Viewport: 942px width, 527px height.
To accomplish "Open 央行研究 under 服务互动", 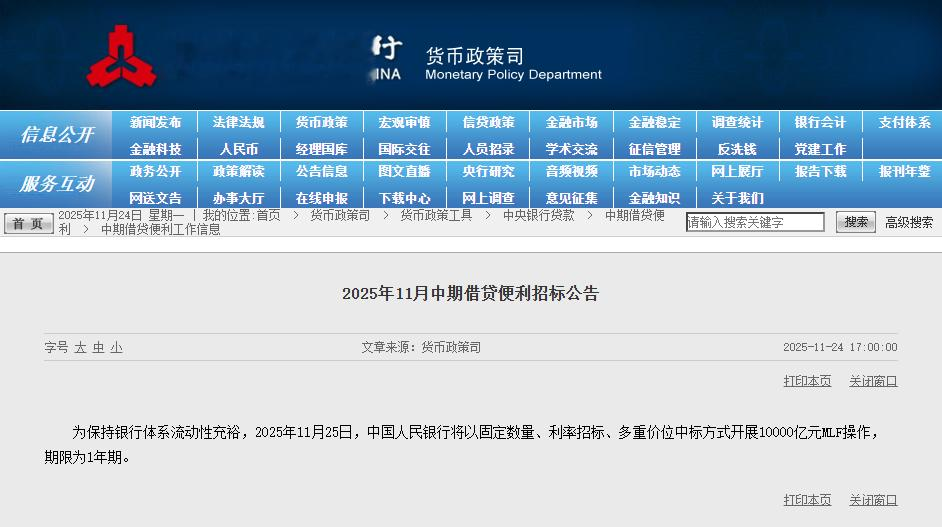I will [488, 171].
